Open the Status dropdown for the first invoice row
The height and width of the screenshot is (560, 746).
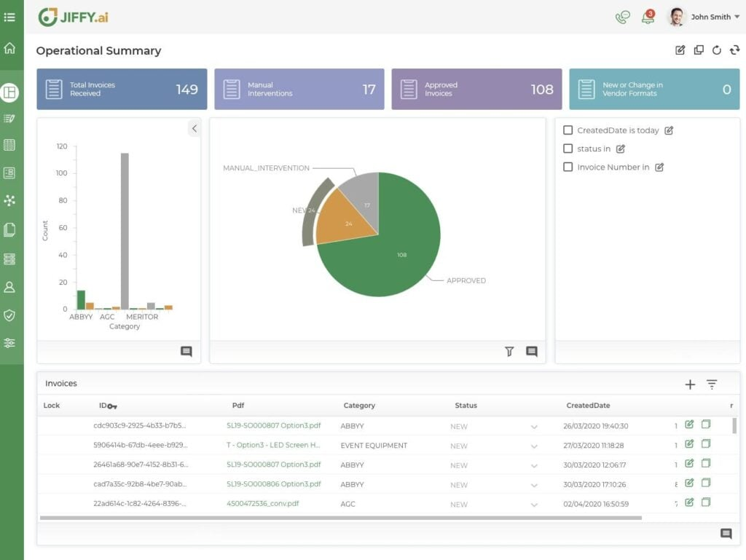[x=535, y=426]
